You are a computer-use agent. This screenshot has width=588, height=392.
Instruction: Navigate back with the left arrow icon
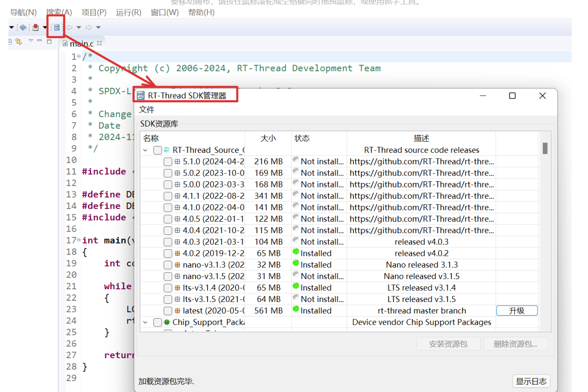[x=69, y=27]
